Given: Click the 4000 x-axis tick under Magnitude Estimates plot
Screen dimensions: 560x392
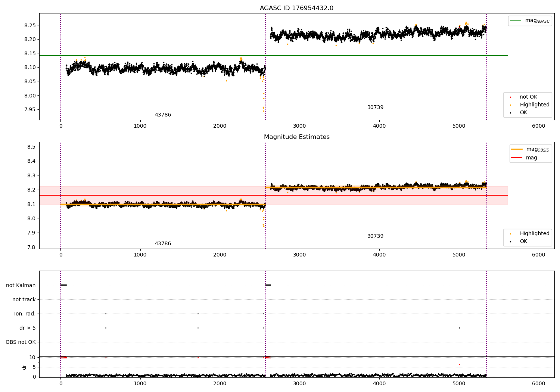Looking at the screenshot, I should click(x=379, y=255).
